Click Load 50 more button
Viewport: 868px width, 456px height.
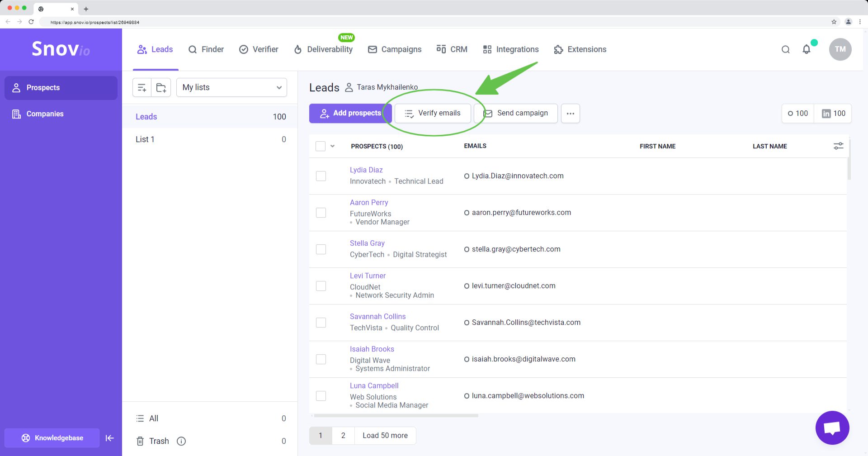point(385,436)
